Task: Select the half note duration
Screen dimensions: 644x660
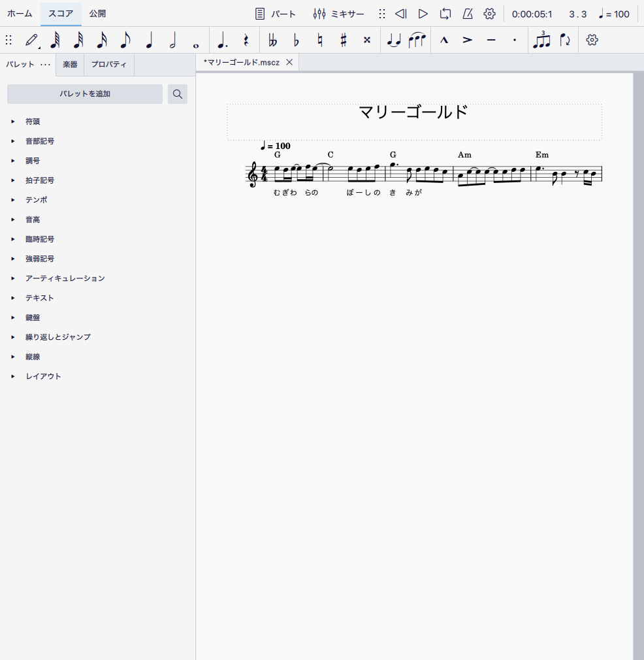Action: (172, 40)
